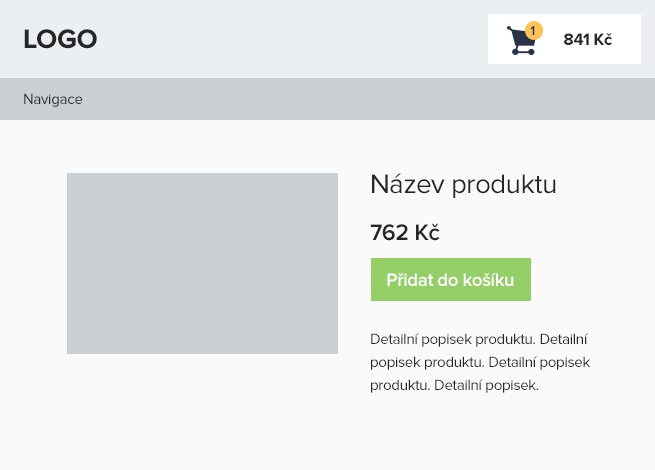Open the gray product image placeholder
The width and height of the screenshot is (655, 470).
point(202,264)
